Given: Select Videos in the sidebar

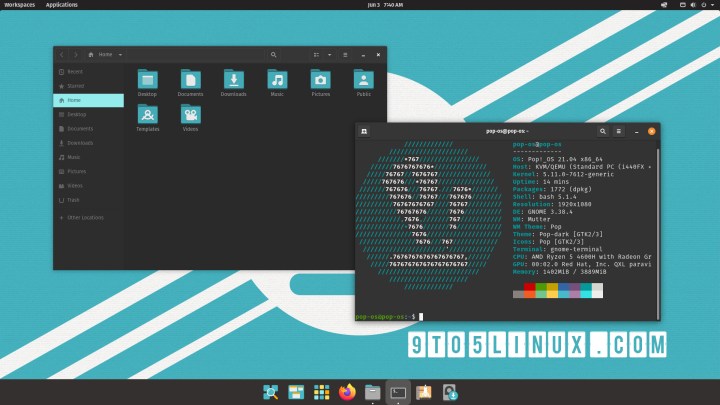Looking at the screenshot, I should (x=89, y=186).
